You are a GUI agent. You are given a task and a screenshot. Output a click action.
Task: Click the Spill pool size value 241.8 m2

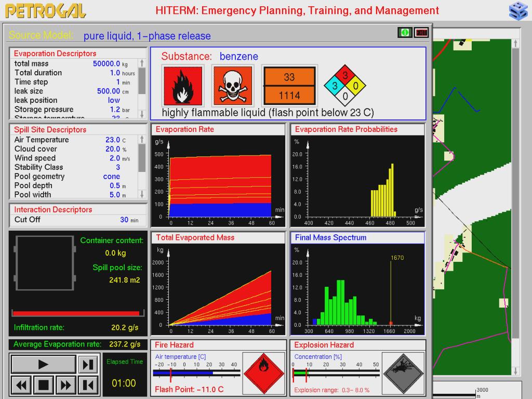pyautogui.click(x=125, y=280)
